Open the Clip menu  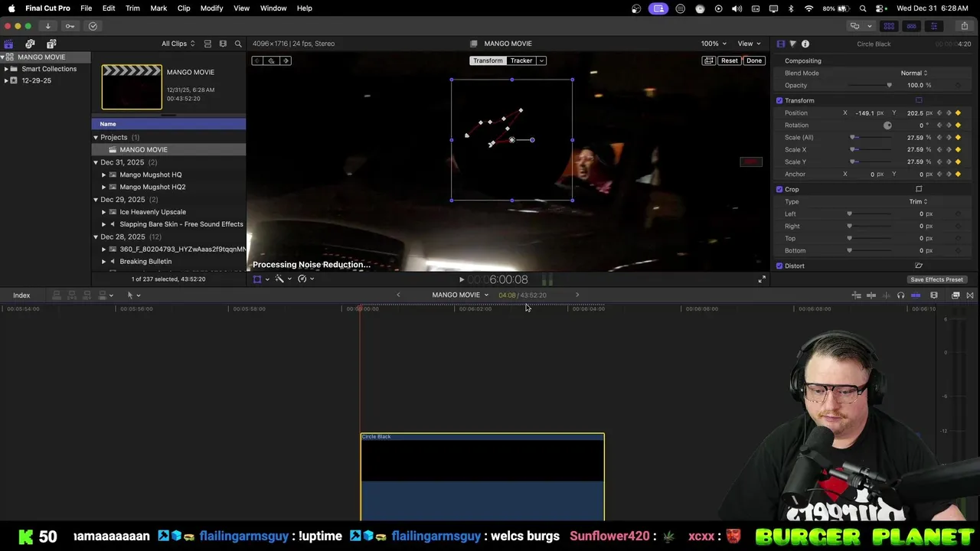click(x=184, y=8)
